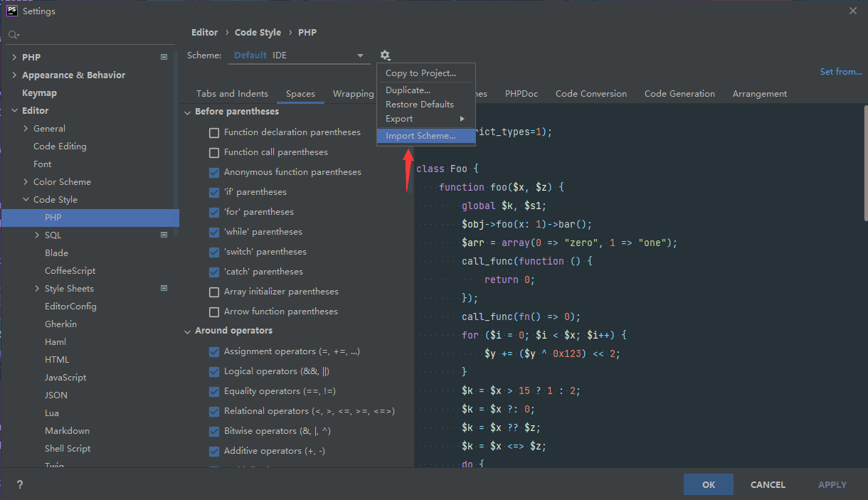
Task: Uncheck Assignment operators checkbox
Action: 214,351
